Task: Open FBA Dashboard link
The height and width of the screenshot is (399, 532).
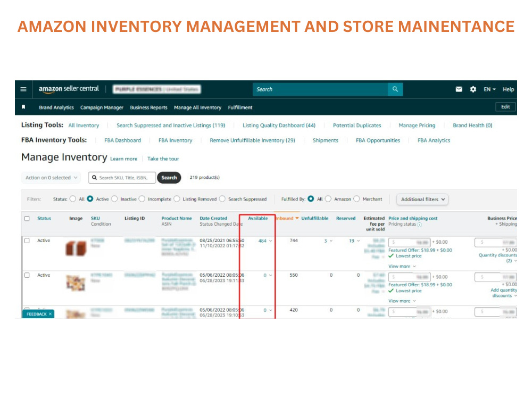Action: tap(122, 140)
